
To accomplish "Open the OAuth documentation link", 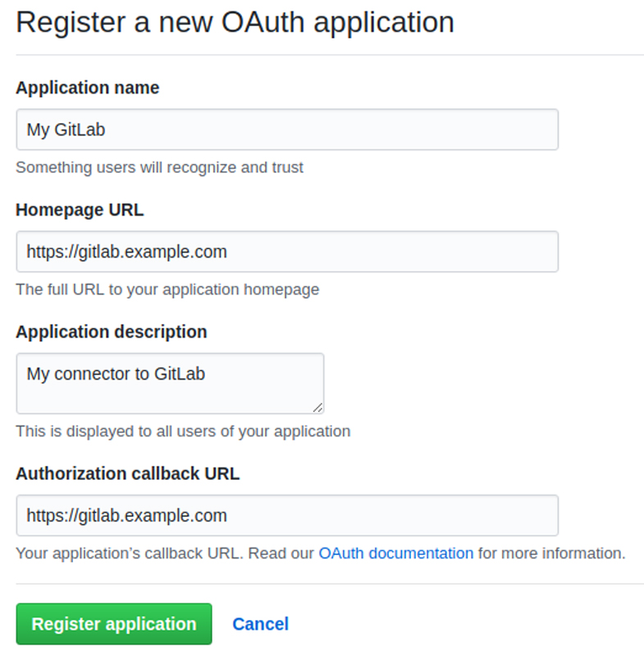I will [395, 553].
